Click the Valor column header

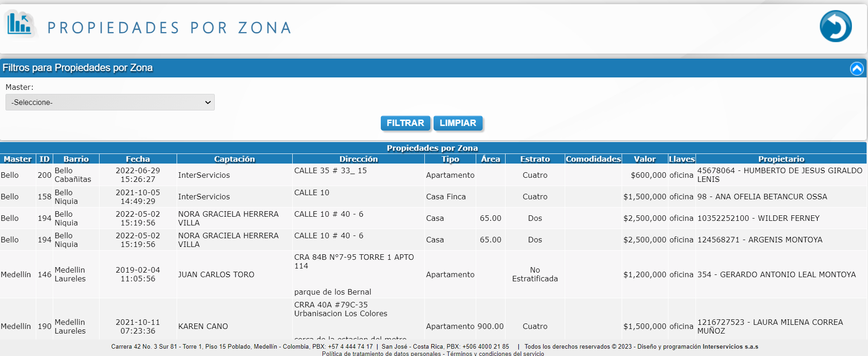click(645, 159)
